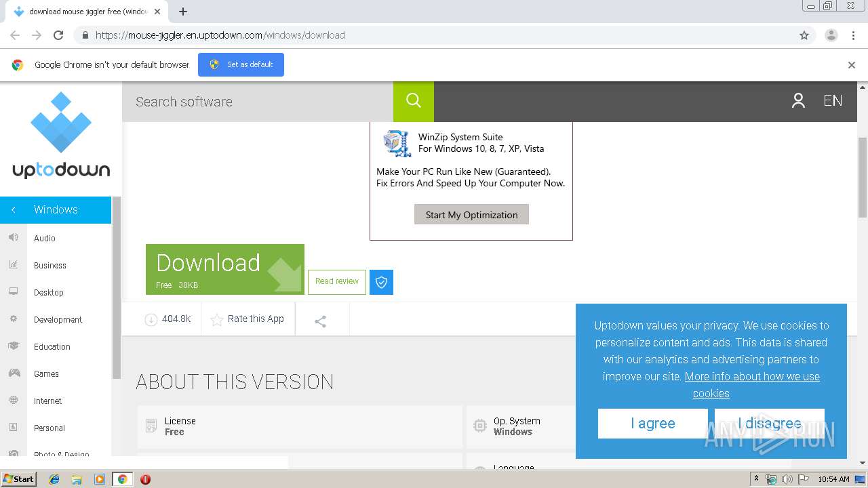
Task: Go back to previous page
Action: click(15, 35)
